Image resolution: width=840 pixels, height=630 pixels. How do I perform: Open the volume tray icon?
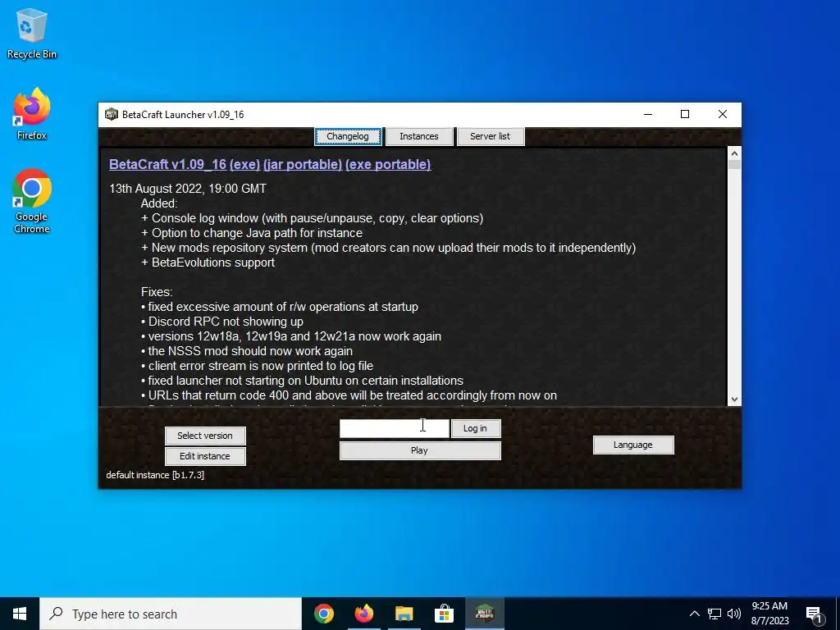click(734, 614)
